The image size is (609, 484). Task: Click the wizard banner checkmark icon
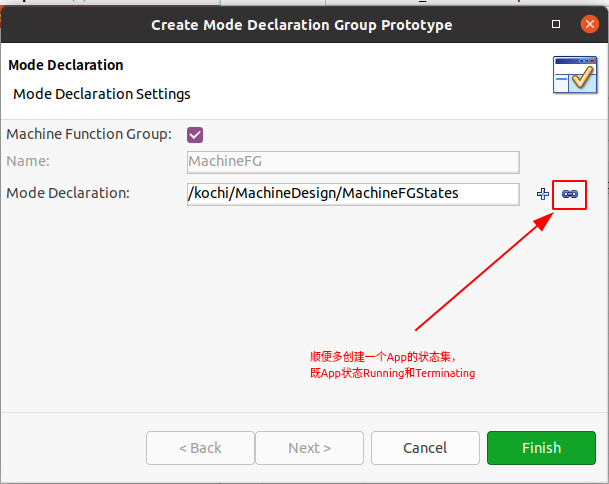click(575, 75)
